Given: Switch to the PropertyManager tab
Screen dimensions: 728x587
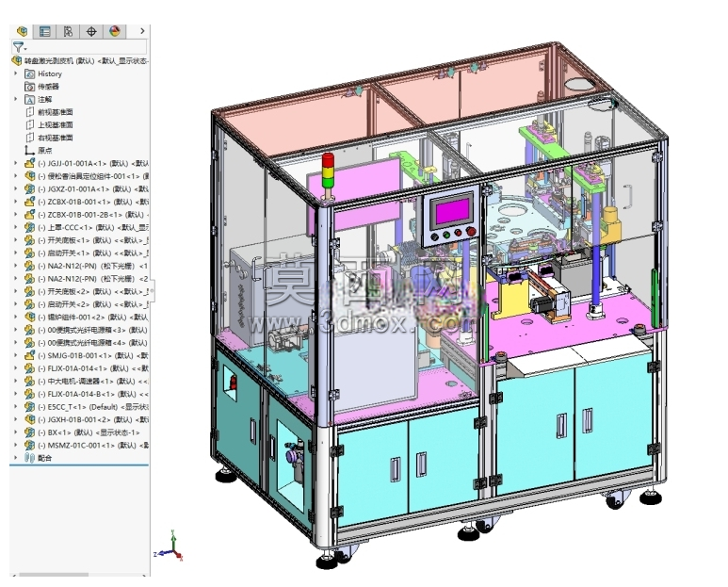Looking at the screenshot, I should (44, 31).
